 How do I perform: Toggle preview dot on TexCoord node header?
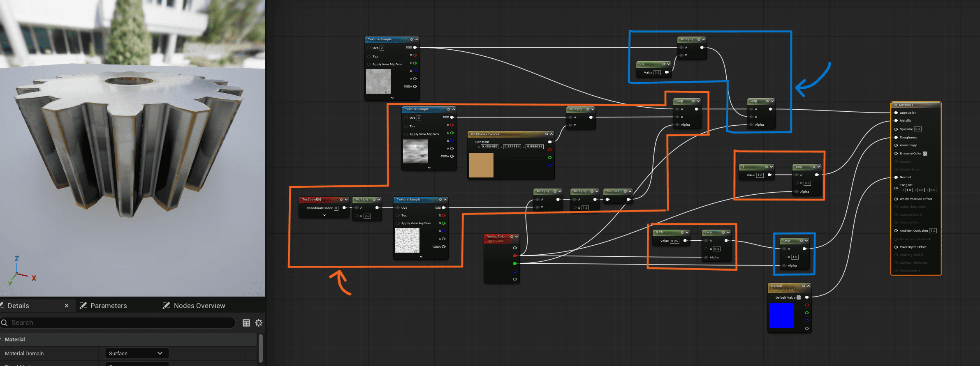(341, 200)
